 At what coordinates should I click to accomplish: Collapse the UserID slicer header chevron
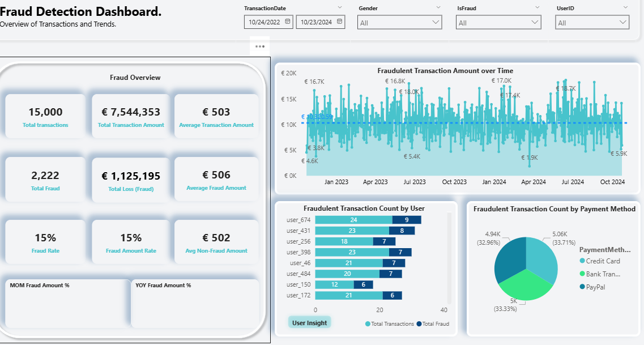pyautogui.click(x=625, y=7)
